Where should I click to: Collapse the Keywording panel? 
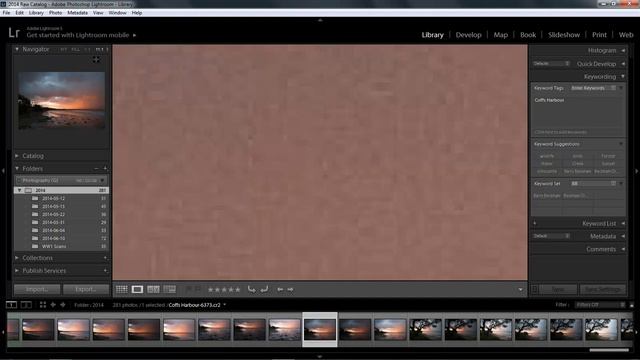[623, 76]
